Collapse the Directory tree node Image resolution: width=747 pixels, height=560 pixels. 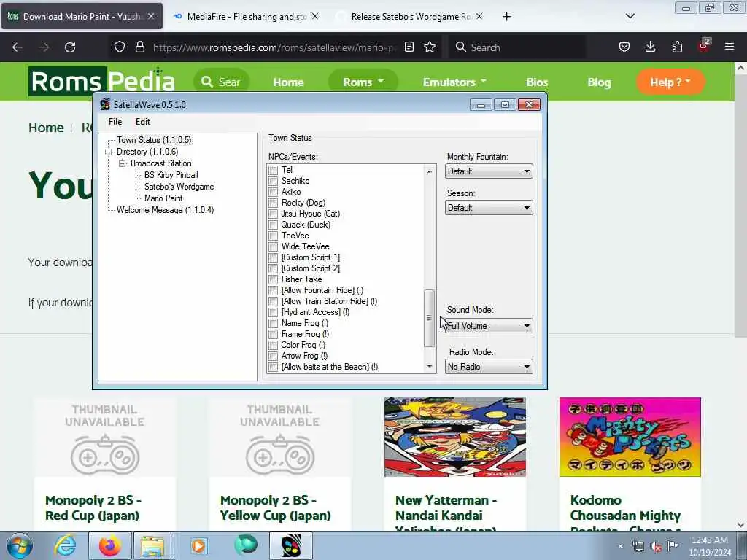tap(109, 152)
